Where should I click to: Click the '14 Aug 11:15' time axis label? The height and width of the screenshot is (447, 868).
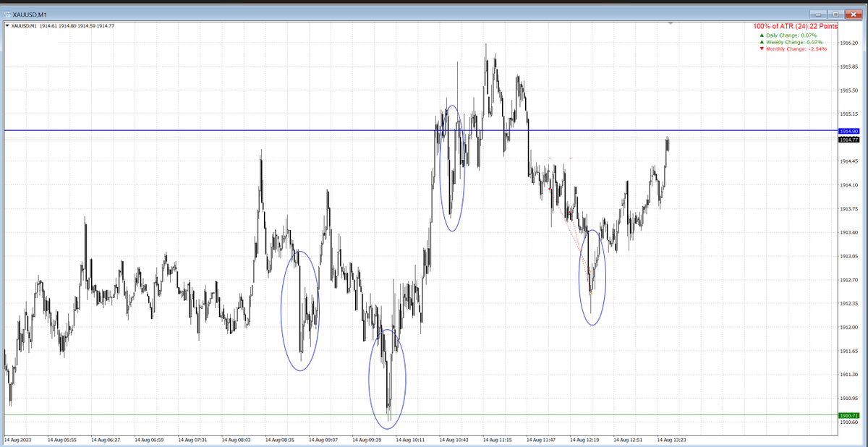[498, 439]
